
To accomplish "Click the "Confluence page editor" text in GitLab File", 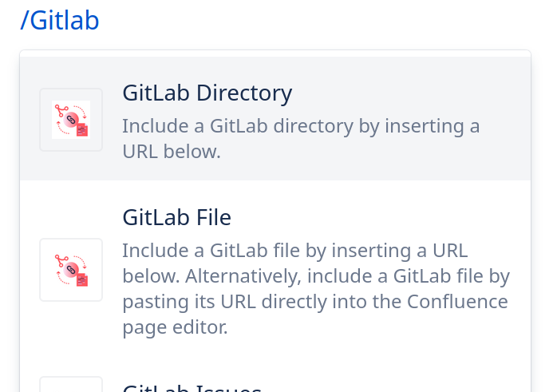I will pyautogui.click(x=457, y=302).
